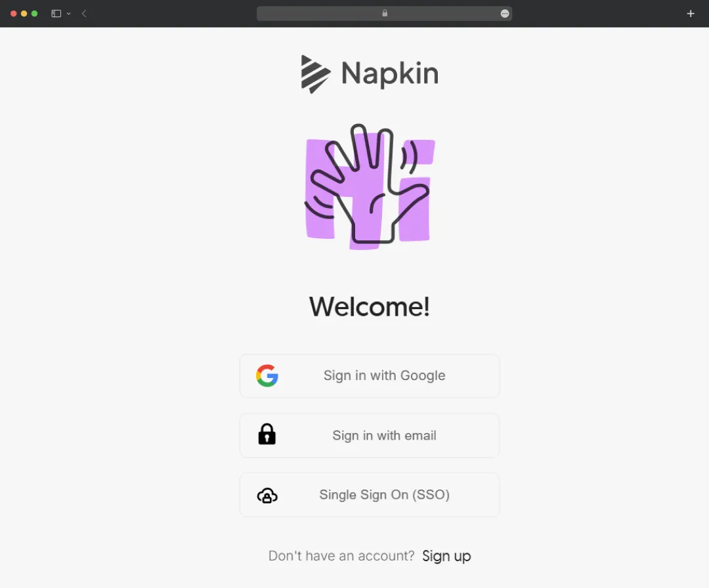Viewport: 709px width, 588px height.
Task: Toggle the browser sidebar icon
Action: pos(56,14)
